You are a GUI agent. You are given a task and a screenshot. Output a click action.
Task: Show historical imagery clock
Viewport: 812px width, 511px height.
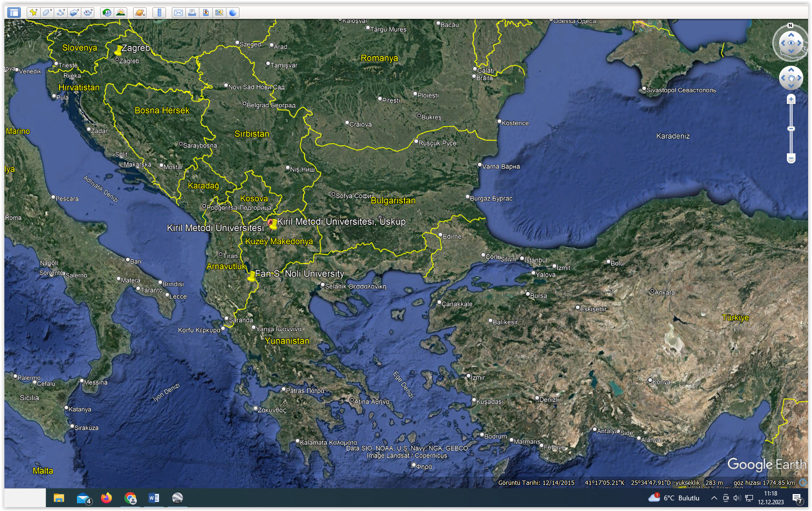coord(107,13)
